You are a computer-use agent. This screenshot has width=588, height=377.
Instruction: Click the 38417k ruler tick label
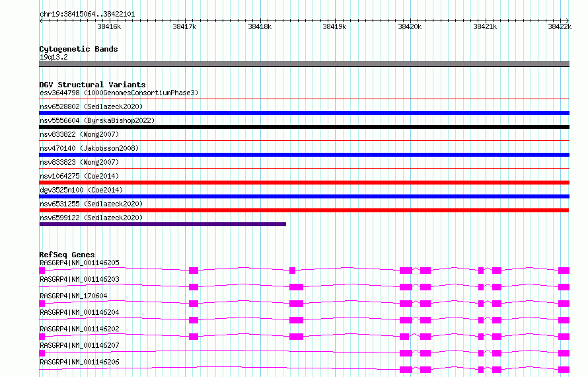coord(184,26)
